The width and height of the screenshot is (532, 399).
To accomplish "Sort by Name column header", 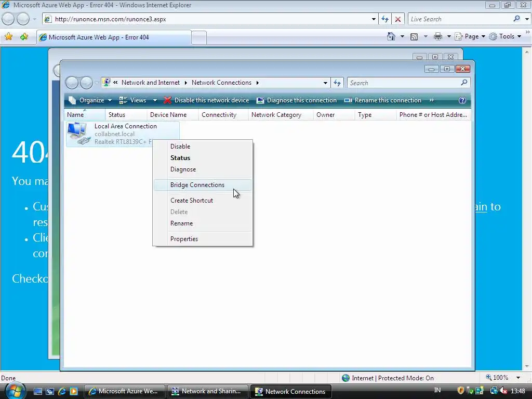I will click(x=85, y=115).
